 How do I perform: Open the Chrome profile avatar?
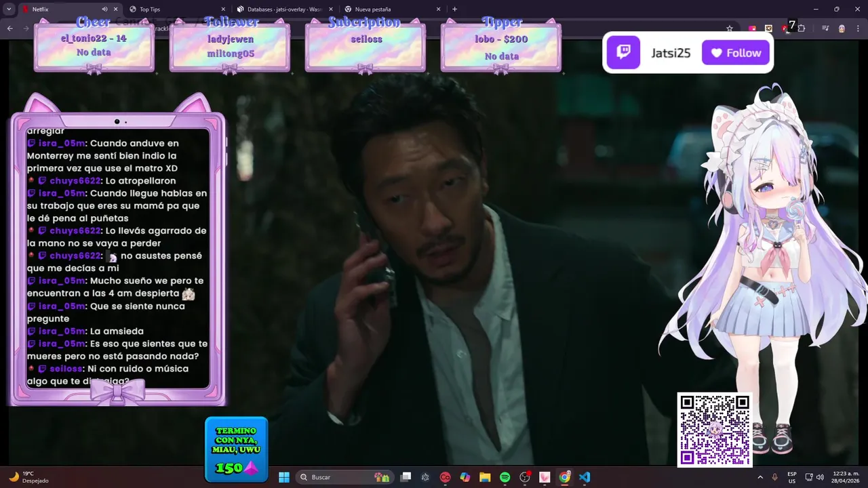(x=842, y=28)
